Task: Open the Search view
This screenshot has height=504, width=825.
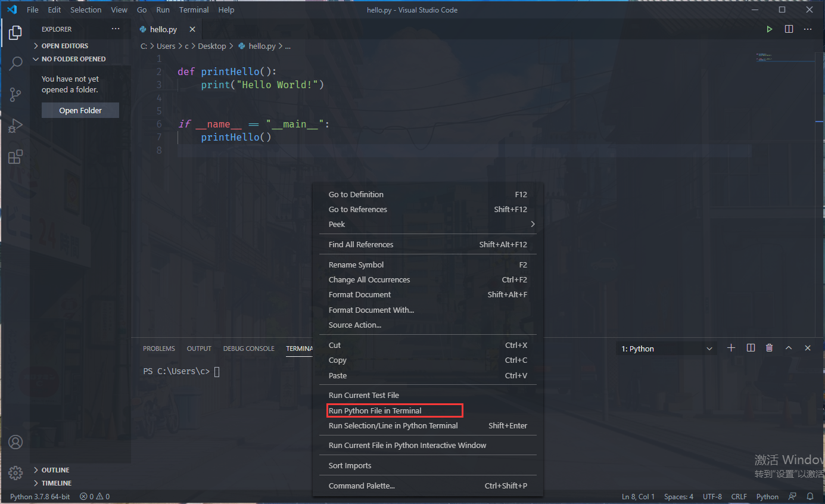Action: click(15, 63)
